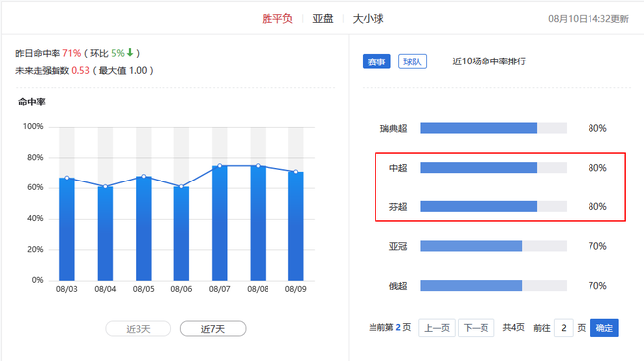
Task: Click the 08/04 bar in chart
Action: 105,233
